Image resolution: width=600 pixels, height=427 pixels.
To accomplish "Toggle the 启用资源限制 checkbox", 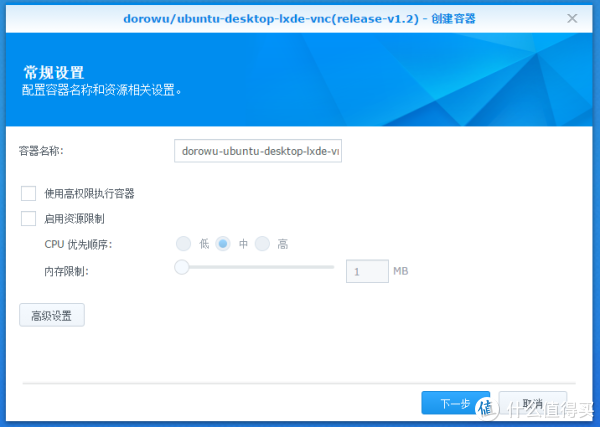I will pyautogui.click(x=28, y=218).
